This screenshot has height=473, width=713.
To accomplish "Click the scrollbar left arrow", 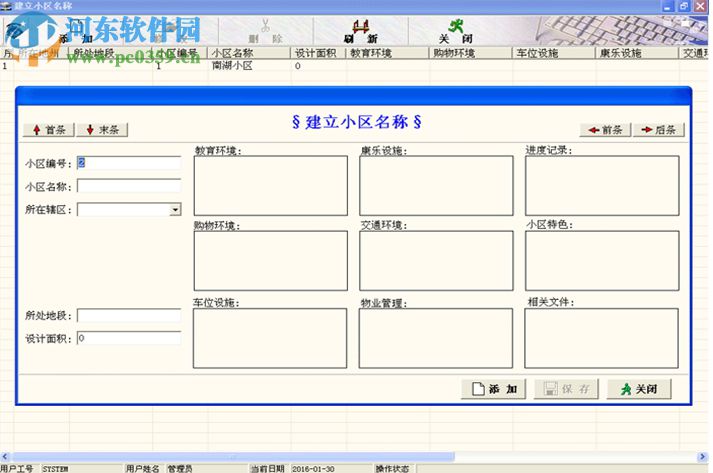I will pos(5,457).
